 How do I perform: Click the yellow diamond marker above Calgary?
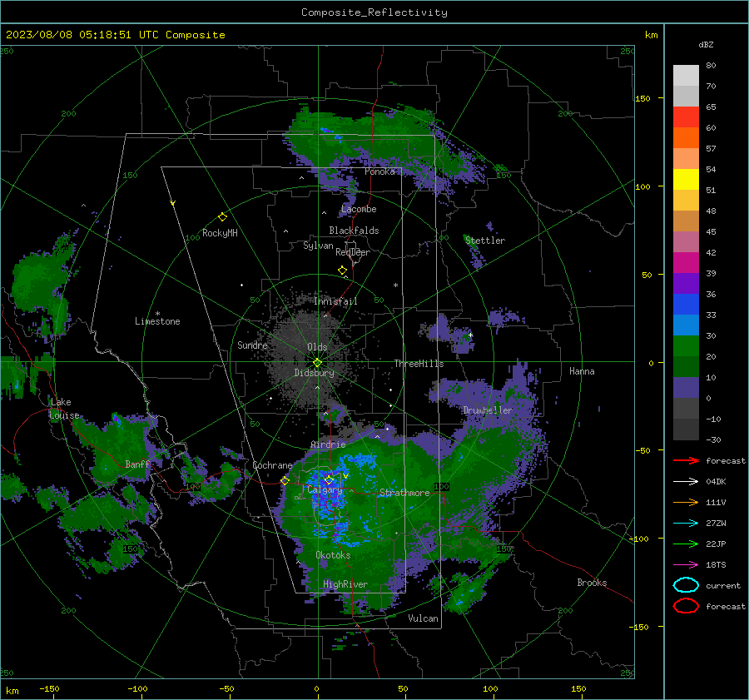click(x=329, y=479)
